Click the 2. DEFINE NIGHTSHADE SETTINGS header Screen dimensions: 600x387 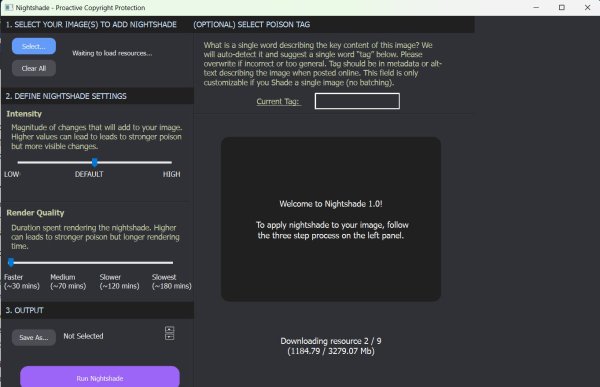[x=66, y=96]
